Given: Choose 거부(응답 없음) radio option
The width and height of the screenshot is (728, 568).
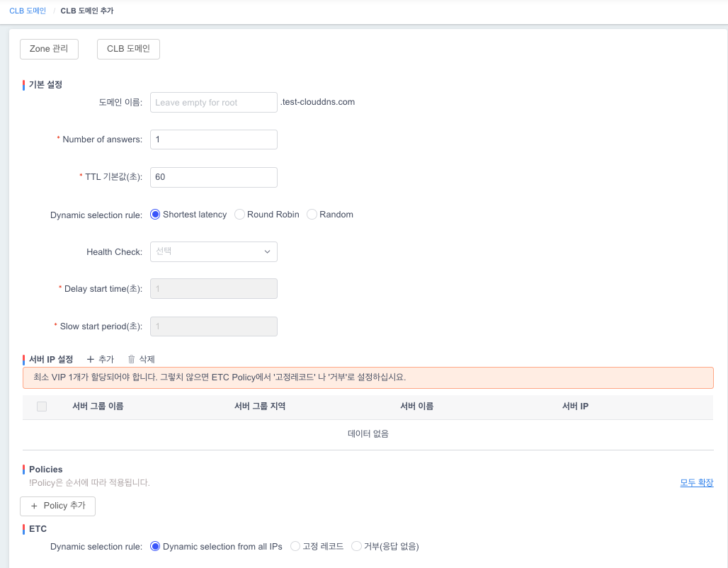Looking at the screenshot, I should pyautogui.click(x=357, y=546).
